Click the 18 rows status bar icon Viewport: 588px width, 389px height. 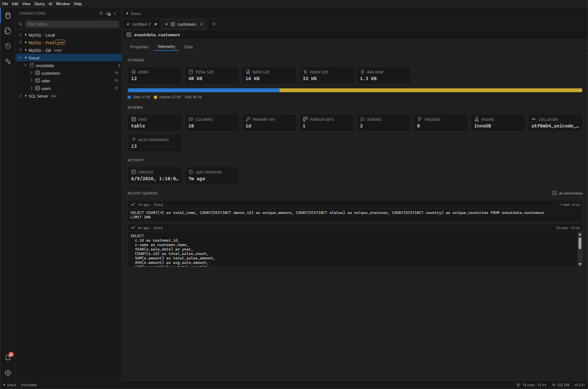[x=519, y=385]
